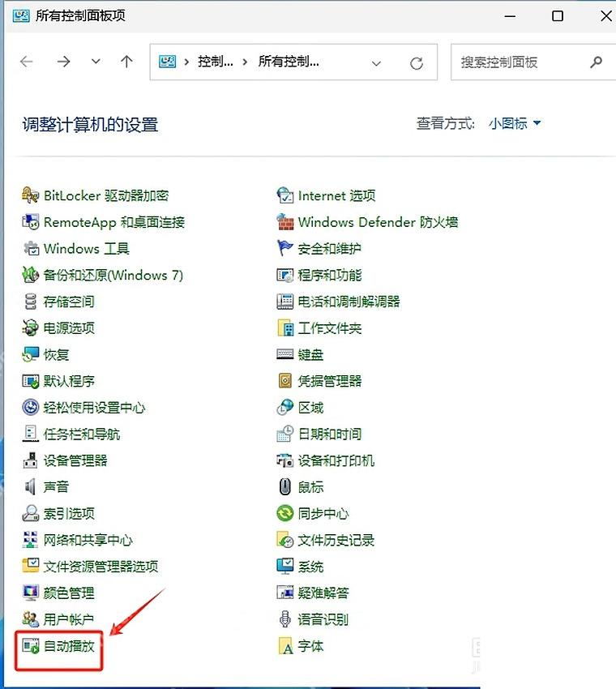Screen dimensions: 616x689
Task: Open the 系统 monitor icon
Action: click(x=284, y=566)
